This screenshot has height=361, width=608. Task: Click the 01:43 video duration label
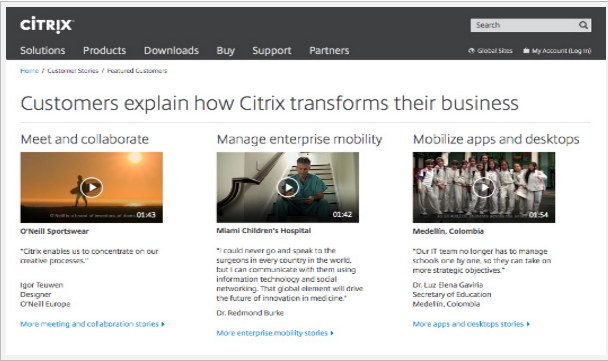point(146,215)
